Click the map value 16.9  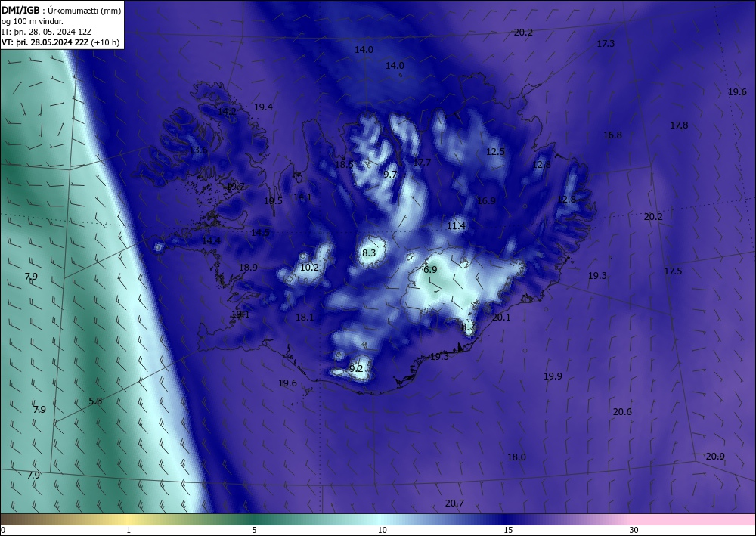(x=486, y=201)
